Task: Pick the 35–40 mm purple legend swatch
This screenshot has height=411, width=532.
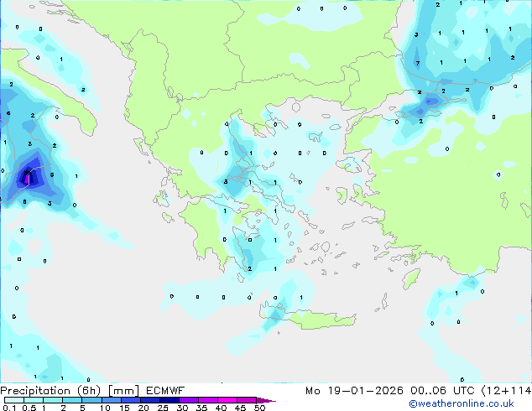Action: (208, 400)
